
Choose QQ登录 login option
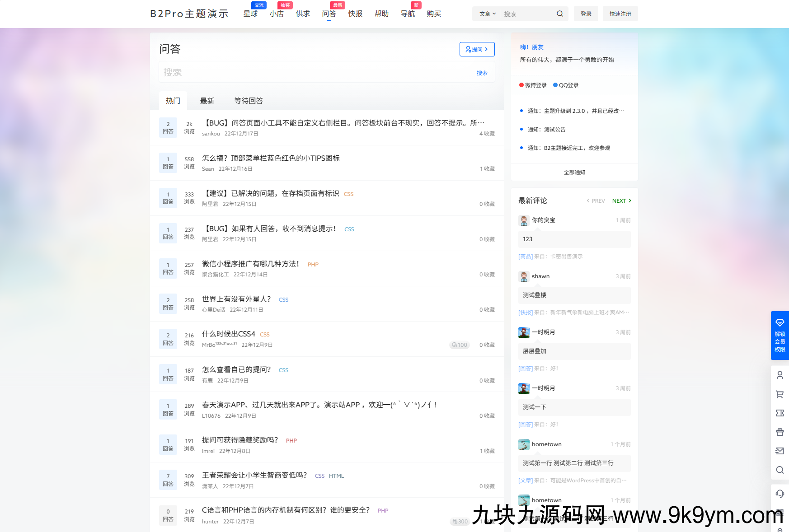click(x=566, y=85)
